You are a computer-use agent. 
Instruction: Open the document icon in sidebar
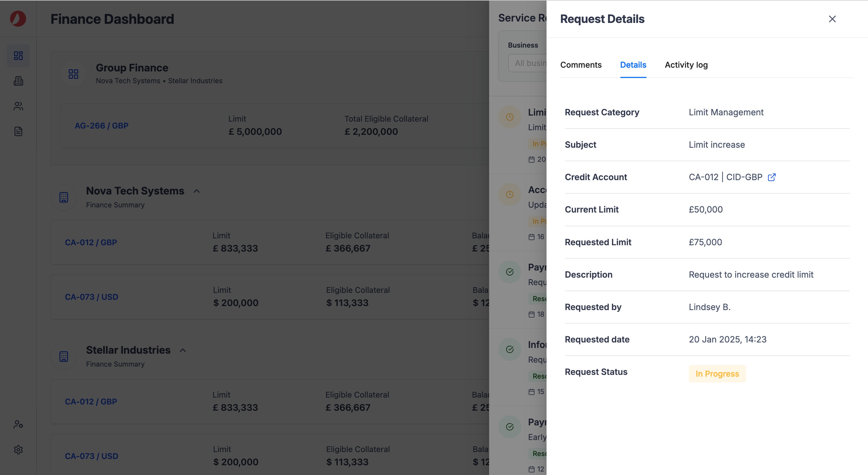coord(18,131)
